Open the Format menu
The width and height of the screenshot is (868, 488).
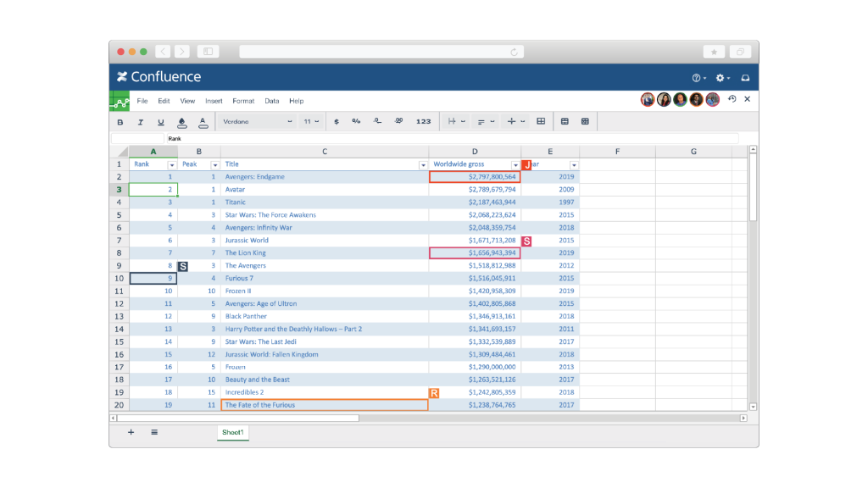coord(243,101)
